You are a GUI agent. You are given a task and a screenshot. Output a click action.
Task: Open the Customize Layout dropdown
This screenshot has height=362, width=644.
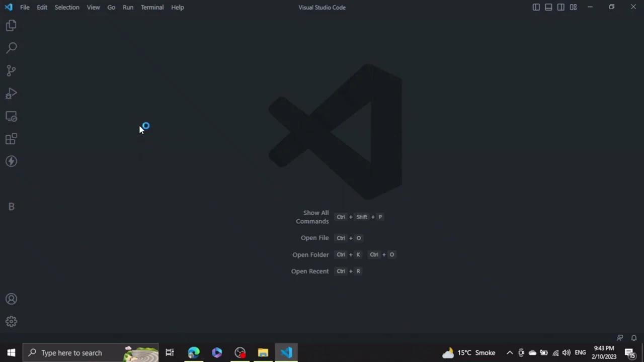(x=573, y=7)
